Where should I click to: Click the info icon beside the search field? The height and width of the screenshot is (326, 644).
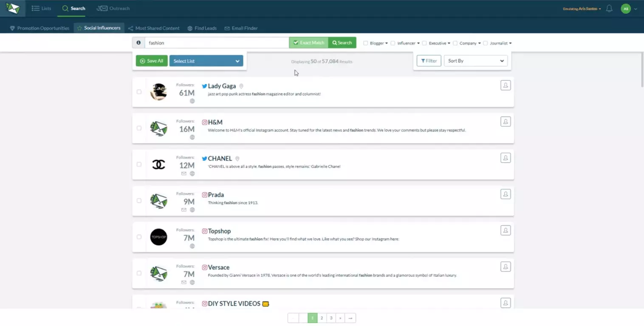(x=138, y=43)
